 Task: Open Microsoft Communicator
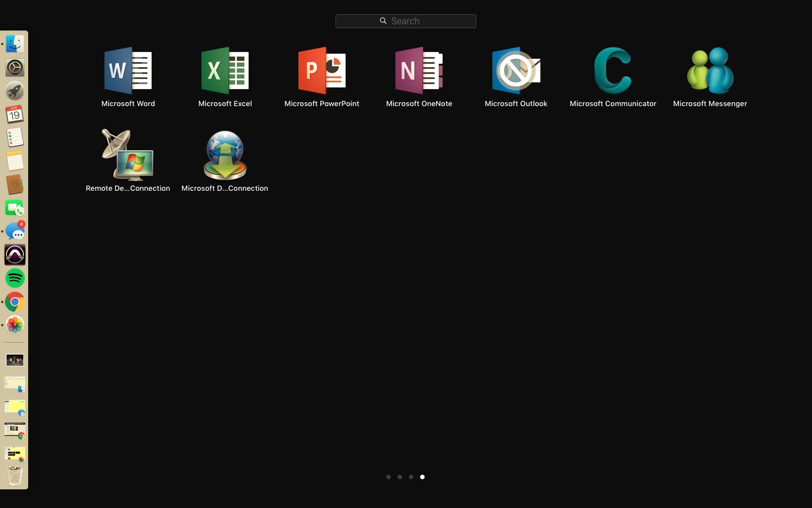(x=613, y=71)
